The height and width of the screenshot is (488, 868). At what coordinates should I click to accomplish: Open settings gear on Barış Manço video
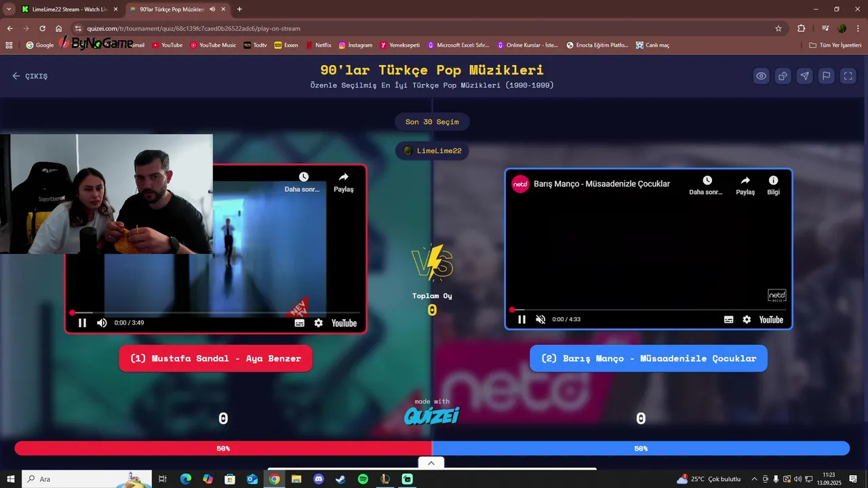pos(747,319)
